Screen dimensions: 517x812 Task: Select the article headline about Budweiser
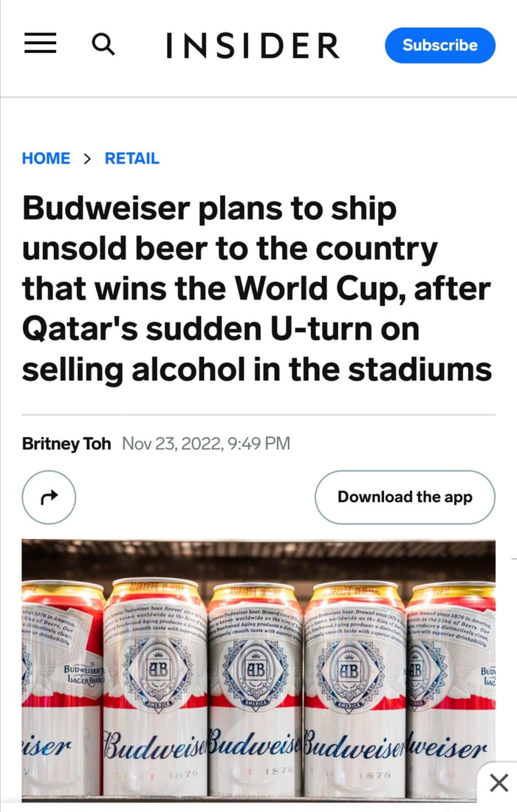[x=258, y=289]
